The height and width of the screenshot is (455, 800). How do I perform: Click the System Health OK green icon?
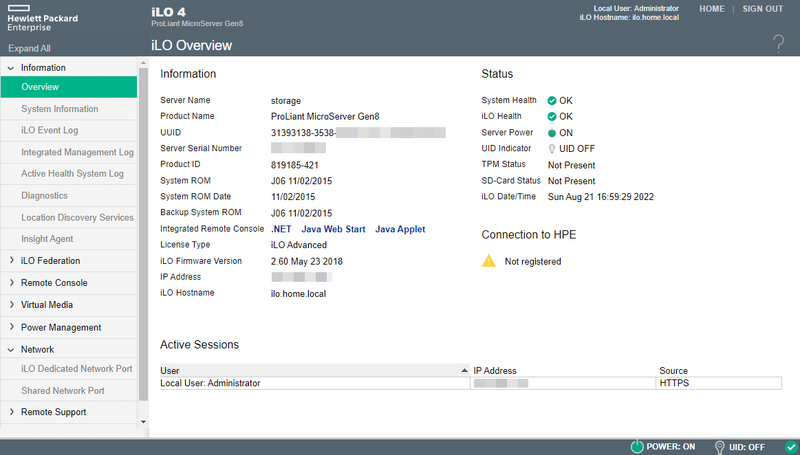[552, 100]
